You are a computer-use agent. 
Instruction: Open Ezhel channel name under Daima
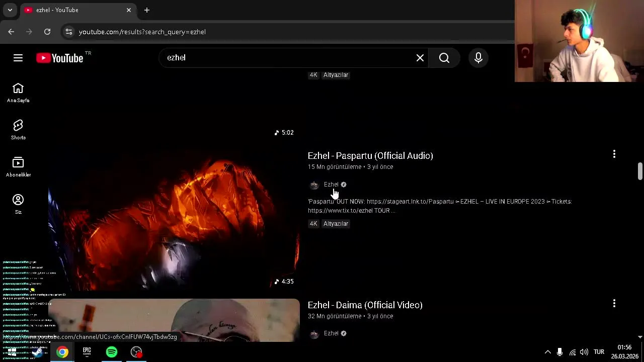pyautogui.click(x=331, y=333)
